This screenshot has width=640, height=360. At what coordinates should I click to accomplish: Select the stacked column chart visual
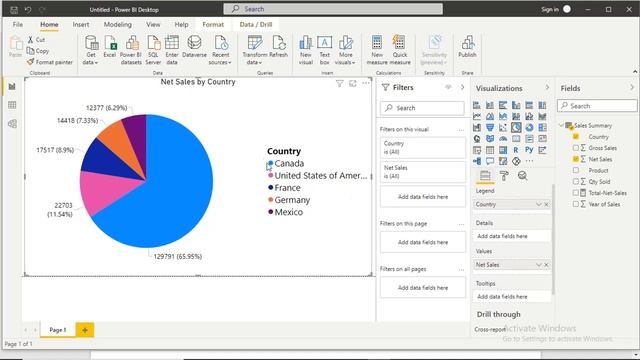pos(490,105)
